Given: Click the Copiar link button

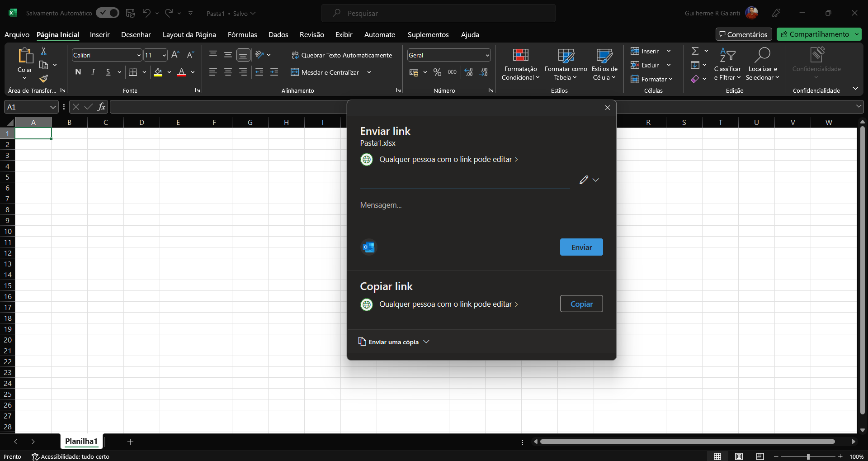Looking at the screenshot, I should [x=581, y=304].
